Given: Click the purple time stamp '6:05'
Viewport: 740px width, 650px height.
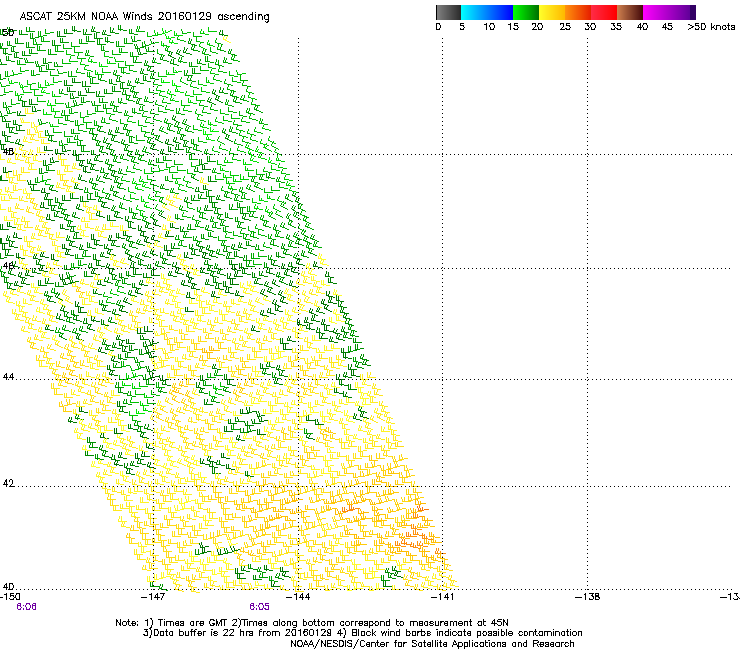Looking at the screenshot, I should coord(260,607).
